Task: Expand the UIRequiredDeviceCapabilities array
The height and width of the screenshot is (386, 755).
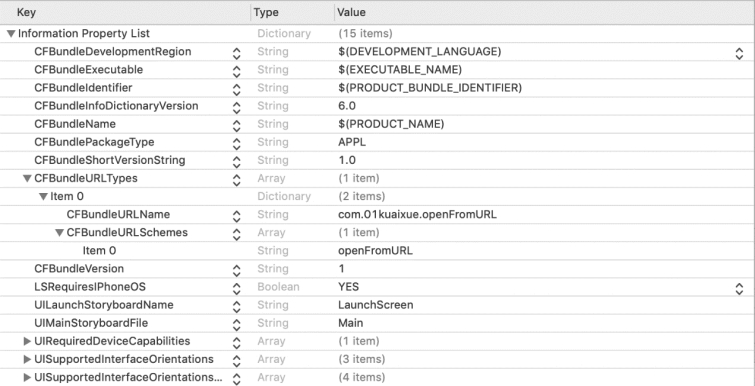Action: click(27, 341)
